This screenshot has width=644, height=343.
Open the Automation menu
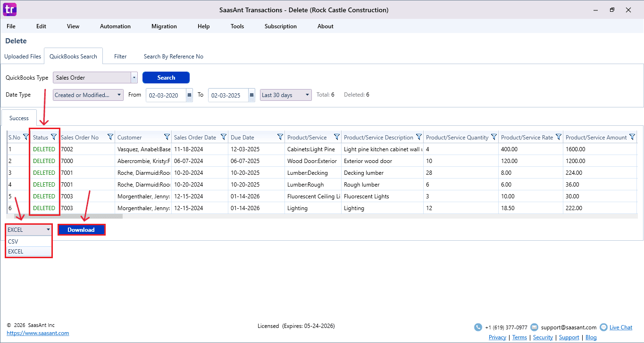115,26
